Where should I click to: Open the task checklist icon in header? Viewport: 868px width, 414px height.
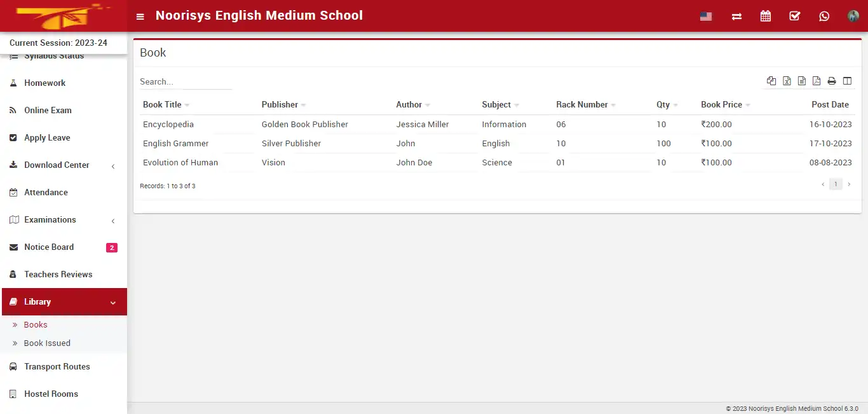[x=795, y=16]
